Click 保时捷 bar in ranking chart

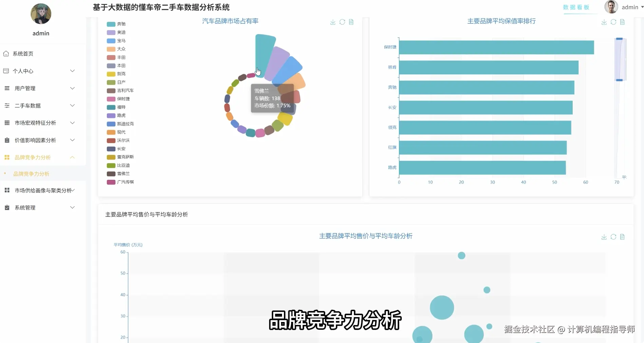pos(496,47)
